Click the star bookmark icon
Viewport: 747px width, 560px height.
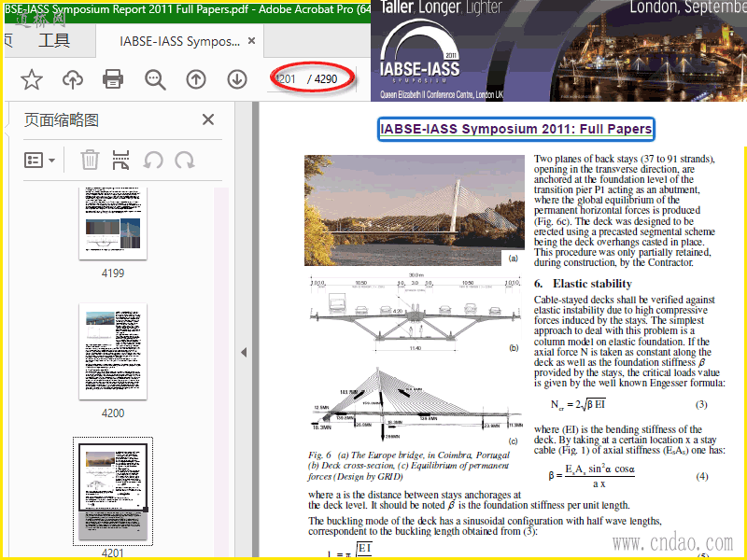[x=32, y=79]
